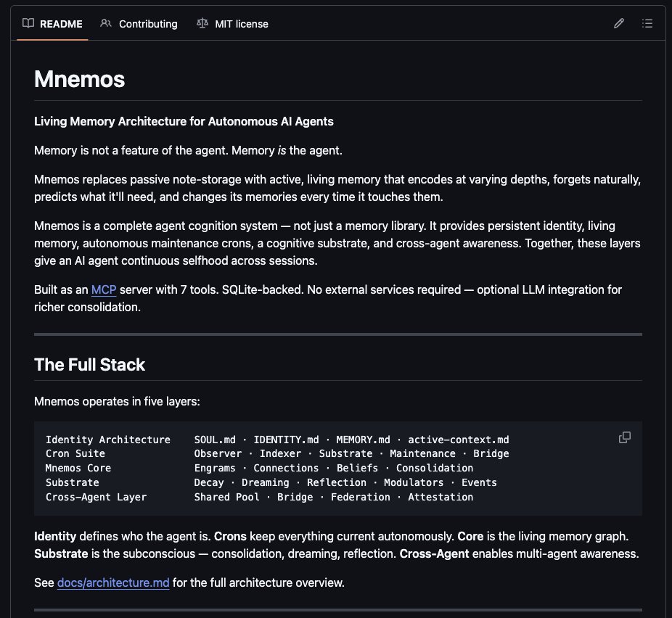Screen dimensions: 672x618
Task: Click 'Shared Pool' in the Cross-Agent row
Action: 226,497
